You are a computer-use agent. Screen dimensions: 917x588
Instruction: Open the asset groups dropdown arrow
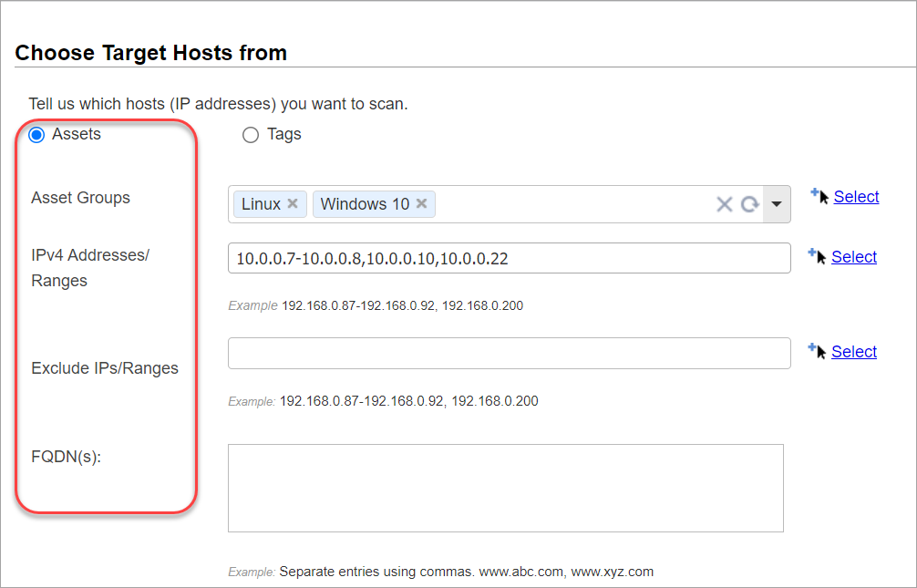[777, 204]
